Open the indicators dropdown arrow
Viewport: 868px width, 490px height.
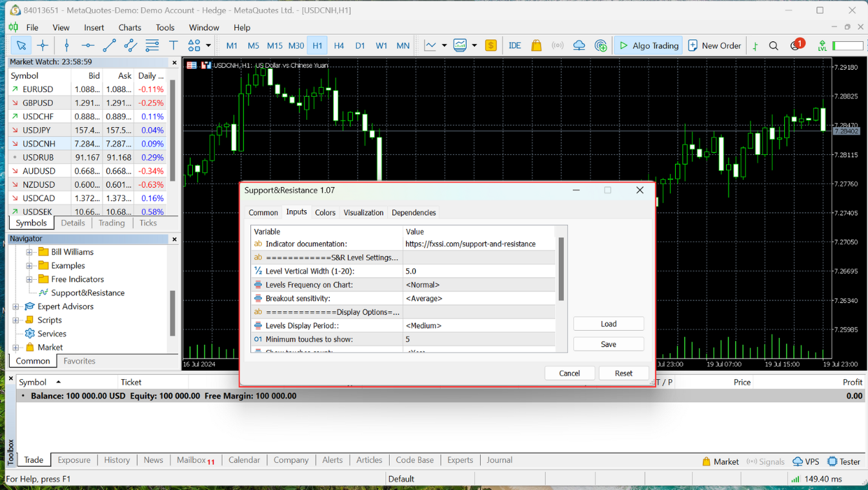tap(474, 45)
